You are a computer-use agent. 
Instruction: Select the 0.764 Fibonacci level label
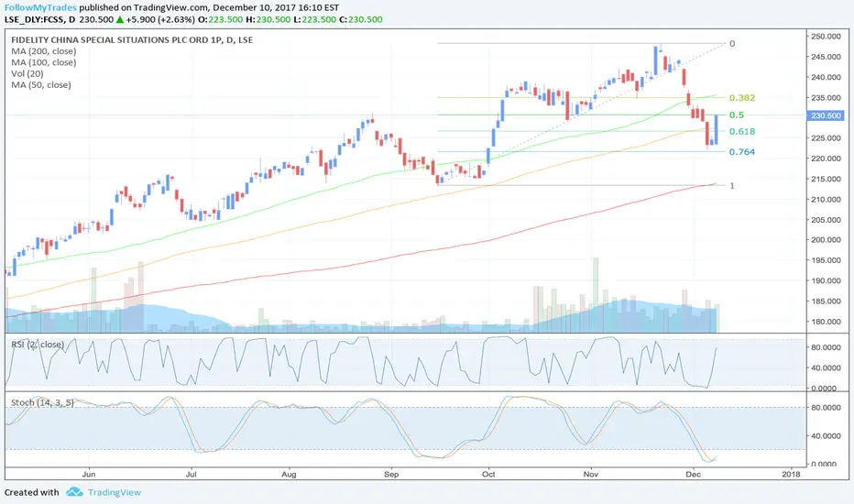point(742,152)
